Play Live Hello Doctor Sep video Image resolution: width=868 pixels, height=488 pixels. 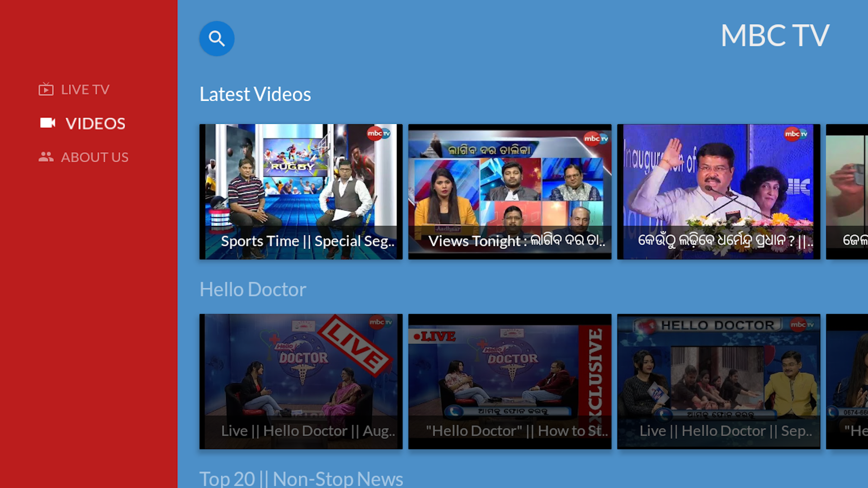coord(718,381)
